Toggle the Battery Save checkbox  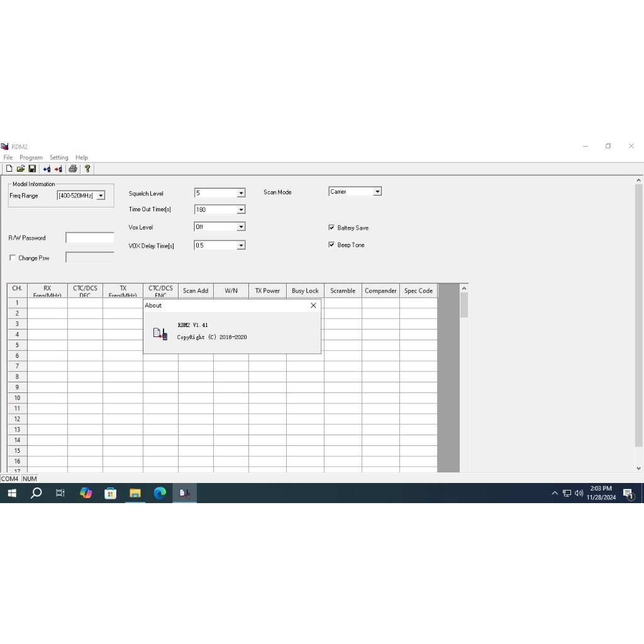pyautogui.click(x=331, y=228)
